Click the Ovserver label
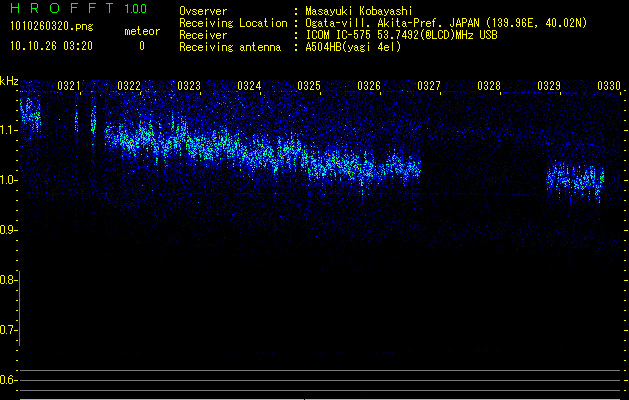Viewport: 629px width, 400px height. 203,11
